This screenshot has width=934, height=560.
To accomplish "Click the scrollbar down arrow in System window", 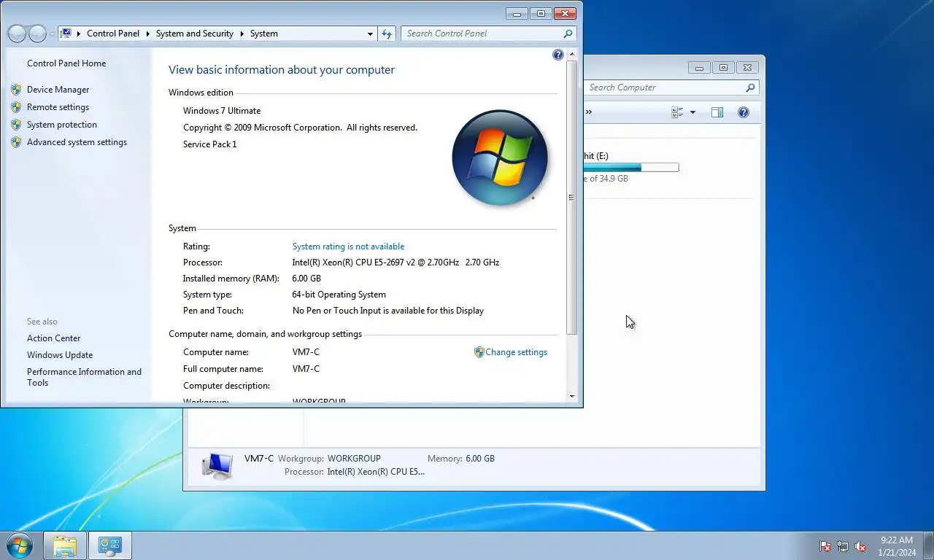I will pos(571,397).
